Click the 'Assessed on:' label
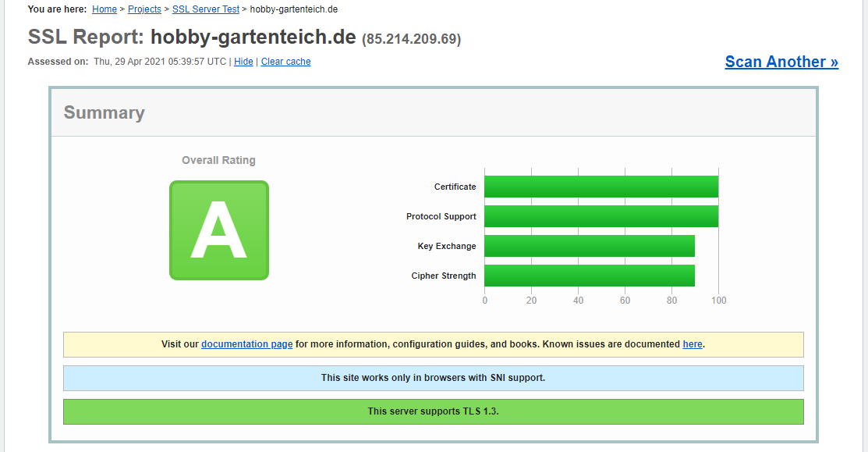This screenshot has width=868, height=452. (x=58, y=62)
